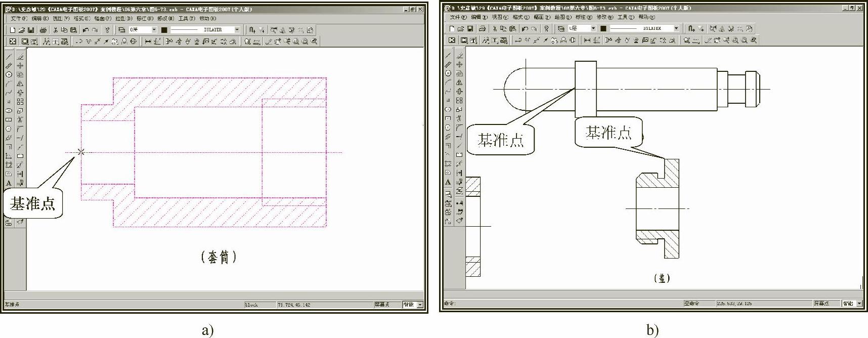Open layer control icon in left window
Image resolution: width=868 pixels, height=338 pixels.
click(121, 30)
